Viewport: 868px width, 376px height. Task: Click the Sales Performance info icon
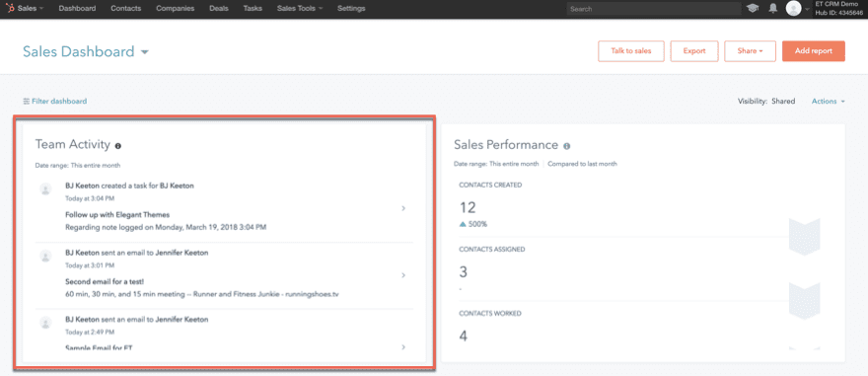(566, 146)
